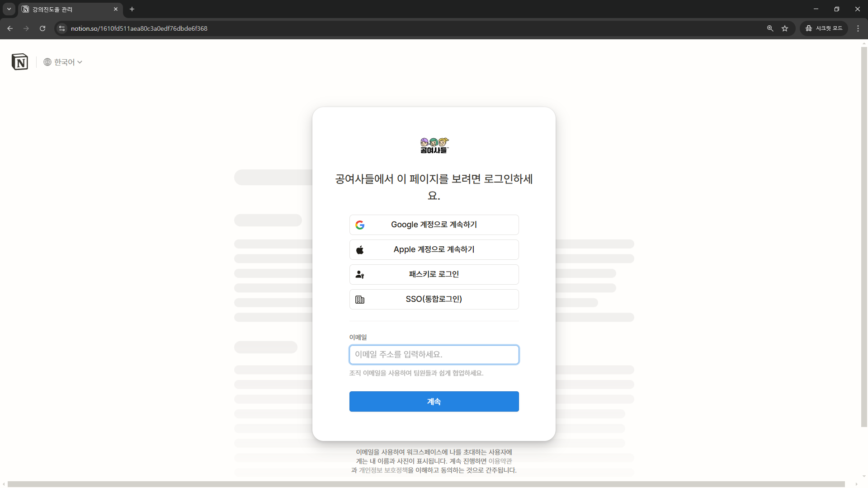Click the site information icon in address bar
The image size is (868, 488).
pyautogui.click(x=61, y=28)
